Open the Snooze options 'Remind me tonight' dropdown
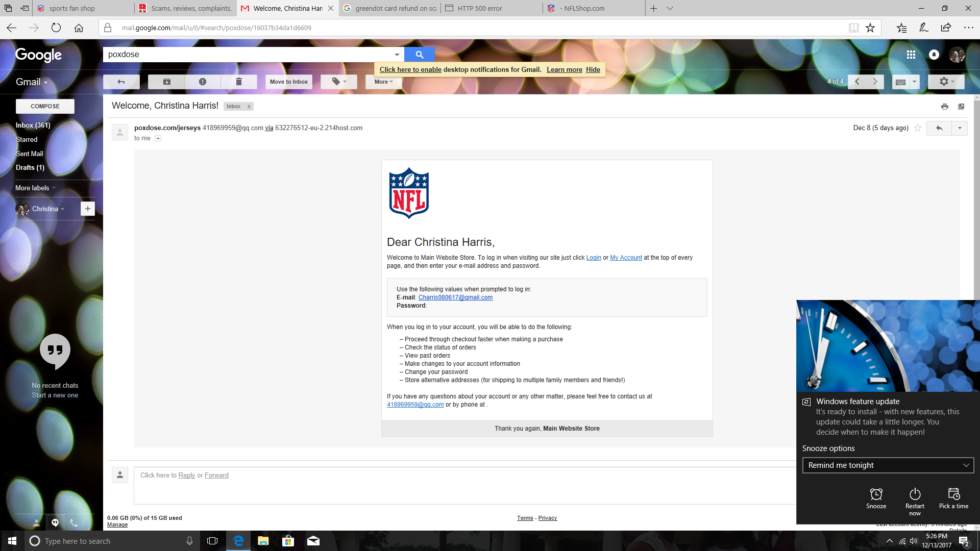This screenshot has height=551, width=980. tap(888, 465)
